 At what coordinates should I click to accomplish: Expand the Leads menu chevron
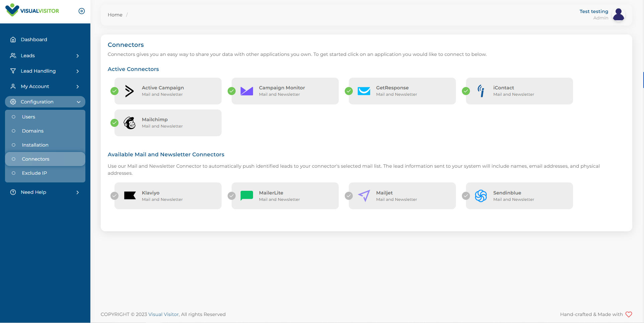pos(78,56)
